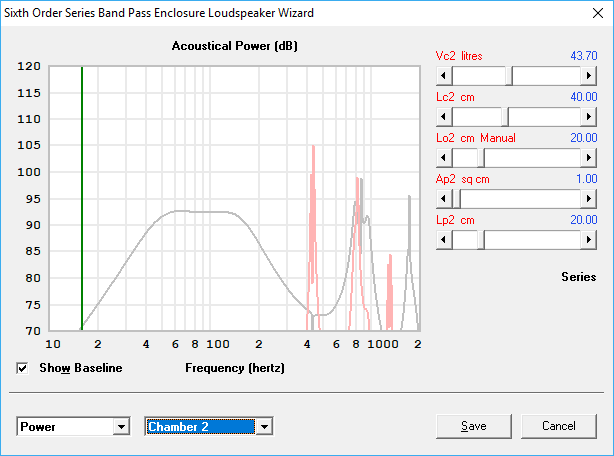Click the Lp2 cm label
614x456 pixels.
(455, 220)
